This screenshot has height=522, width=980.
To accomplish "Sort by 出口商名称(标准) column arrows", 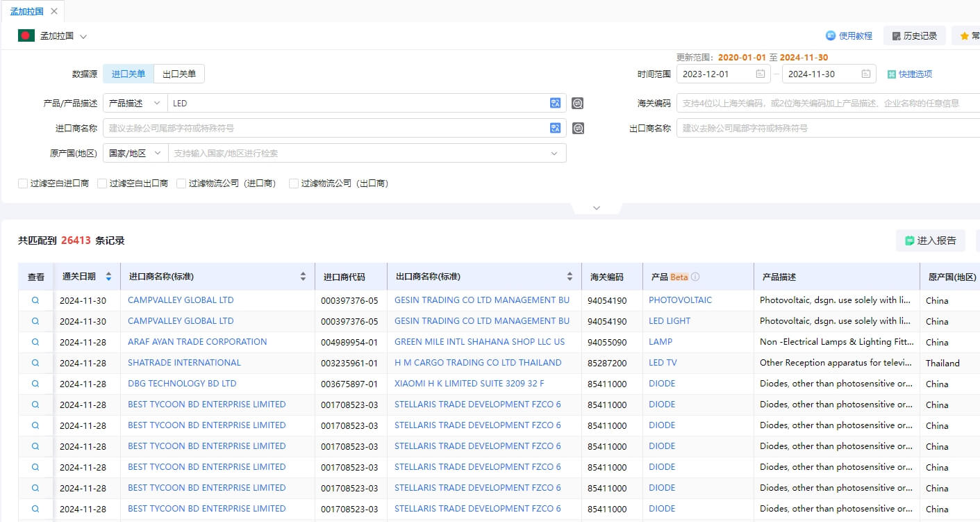I will pos(570,277).
